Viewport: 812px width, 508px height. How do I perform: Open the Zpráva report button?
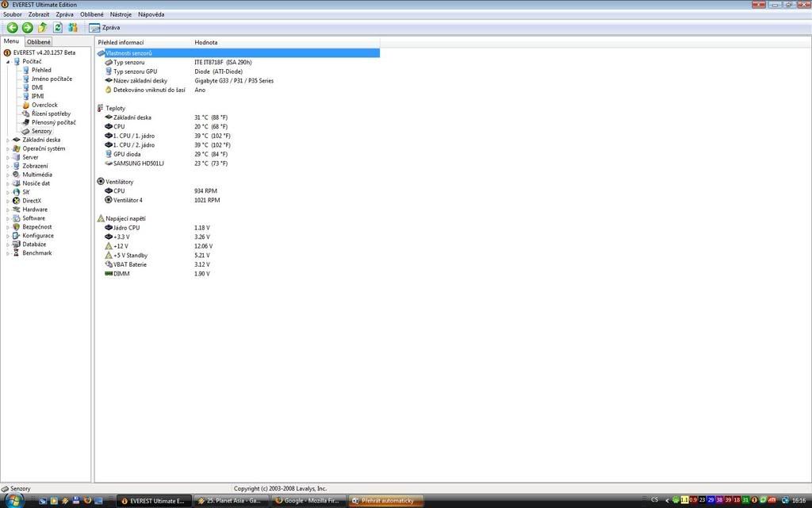105,28
